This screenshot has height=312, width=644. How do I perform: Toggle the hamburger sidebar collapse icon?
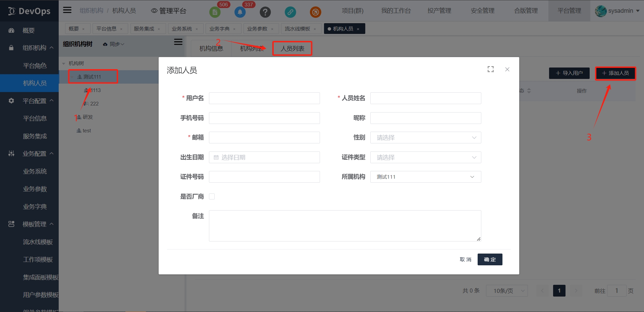pos(67,10)
